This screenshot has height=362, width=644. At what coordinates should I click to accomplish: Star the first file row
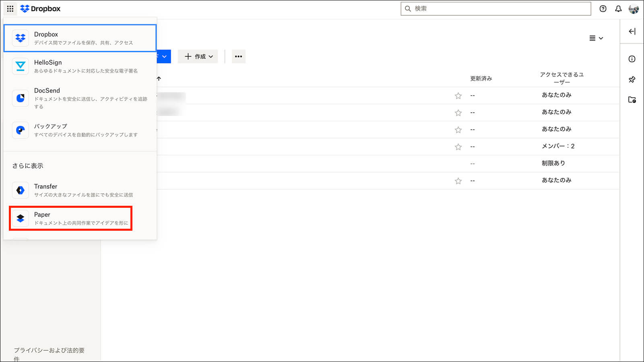click(458, 95)
